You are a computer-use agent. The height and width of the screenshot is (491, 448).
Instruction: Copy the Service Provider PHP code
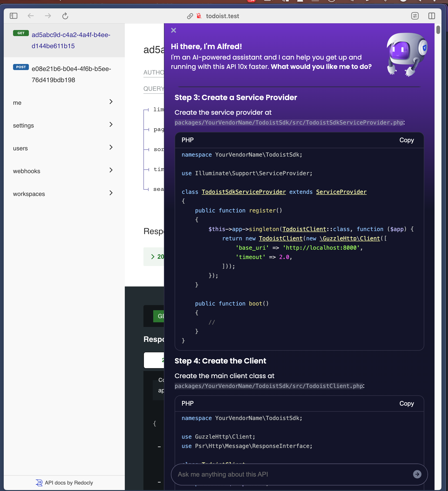click(406, 140)
